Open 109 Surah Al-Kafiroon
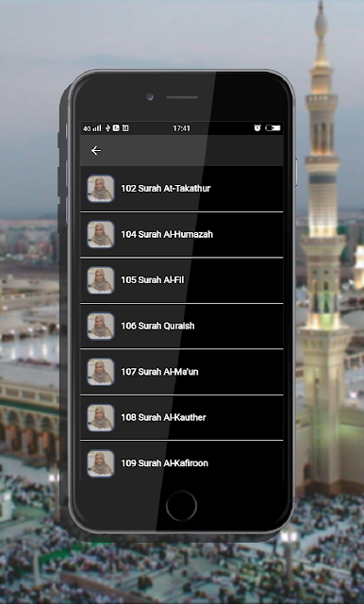The image size is (364, 604). 182,461
